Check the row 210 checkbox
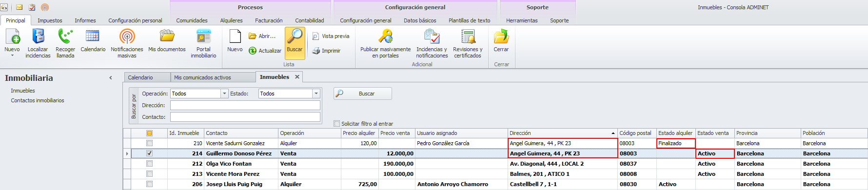The image size is (868, 190). (149, 143)
